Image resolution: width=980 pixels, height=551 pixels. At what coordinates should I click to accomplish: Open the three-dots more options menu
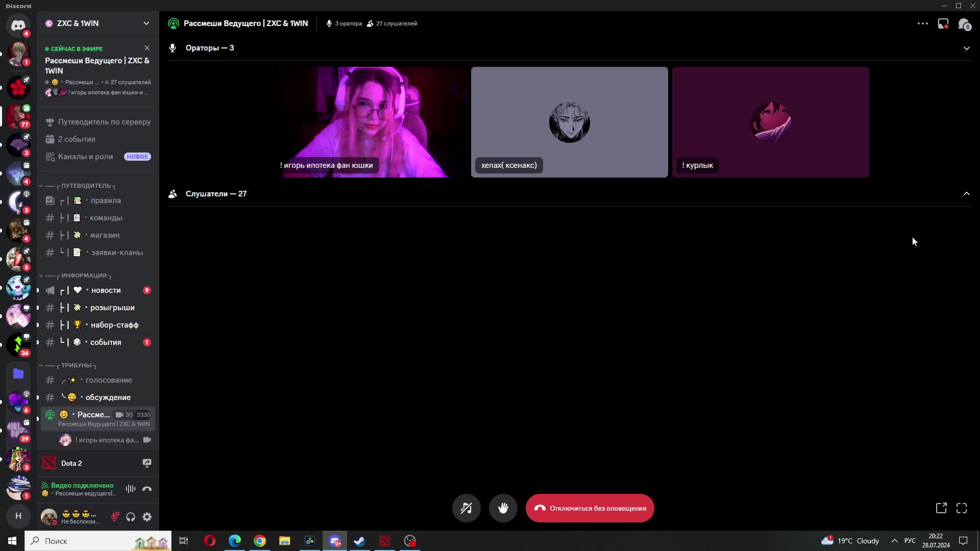(x=922, y=23)
